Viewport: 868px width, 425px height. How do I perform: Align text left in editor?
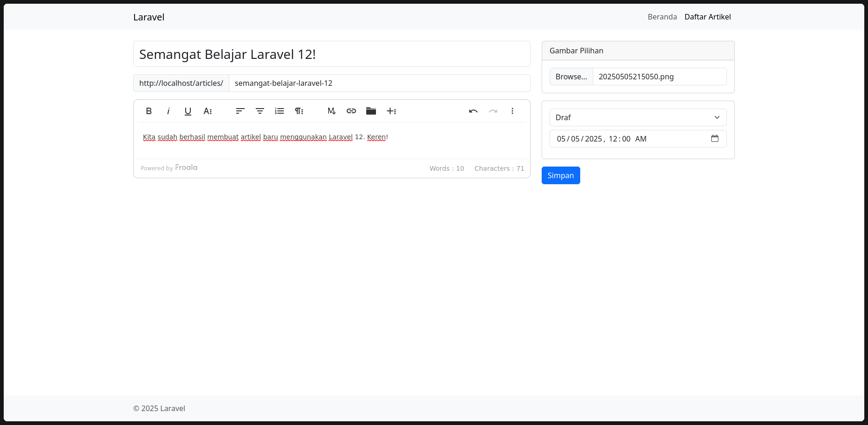point(240,111)
